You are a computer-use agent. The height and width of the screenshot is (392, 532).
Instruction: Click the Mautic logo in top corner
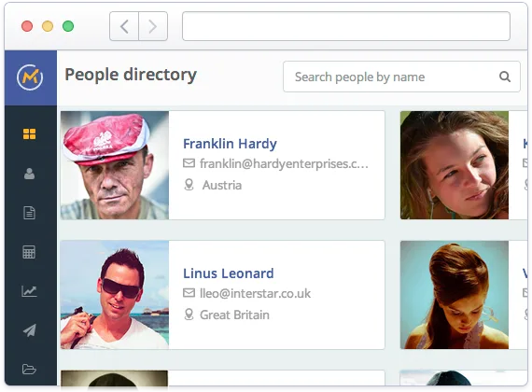[x=30, y=77]
